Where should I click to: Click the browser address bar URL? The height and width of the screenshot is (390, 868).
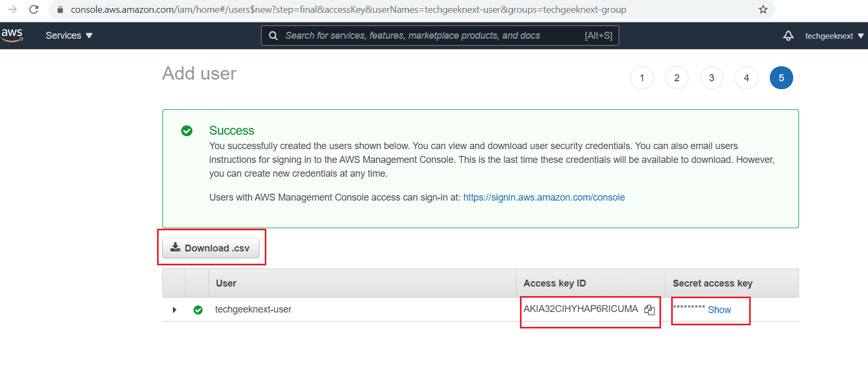349,10
